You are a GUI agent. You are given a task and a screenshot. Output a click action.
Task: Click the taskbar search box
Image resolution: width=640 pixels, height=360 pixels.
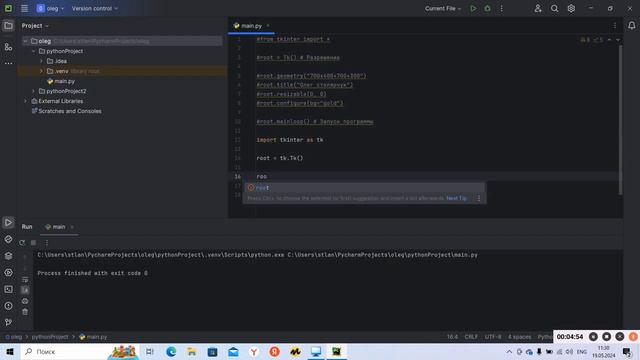pyautogui.click(x=81, y=351)
